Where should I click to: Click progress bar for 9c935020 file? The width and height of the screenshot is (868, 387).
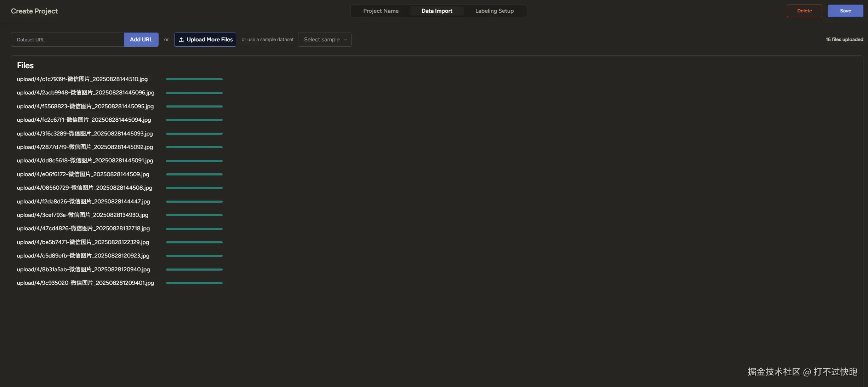pos(194,283)
